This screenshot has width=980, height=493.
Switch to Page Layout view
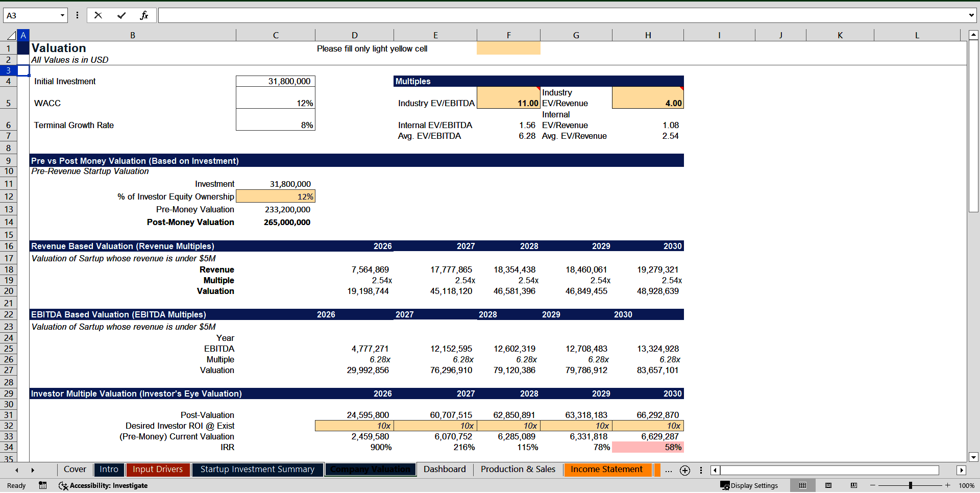[828, 485]
